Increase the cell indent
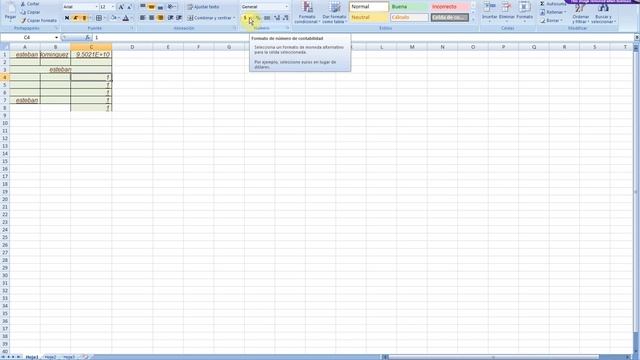This screenshot has height=360, width=640. (179, 18)
